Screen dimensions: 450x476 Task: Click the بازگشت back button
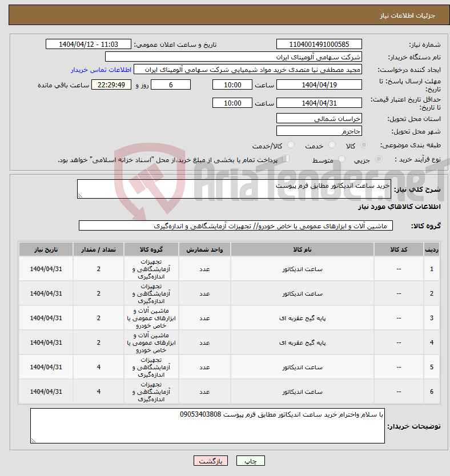[211, 461]
